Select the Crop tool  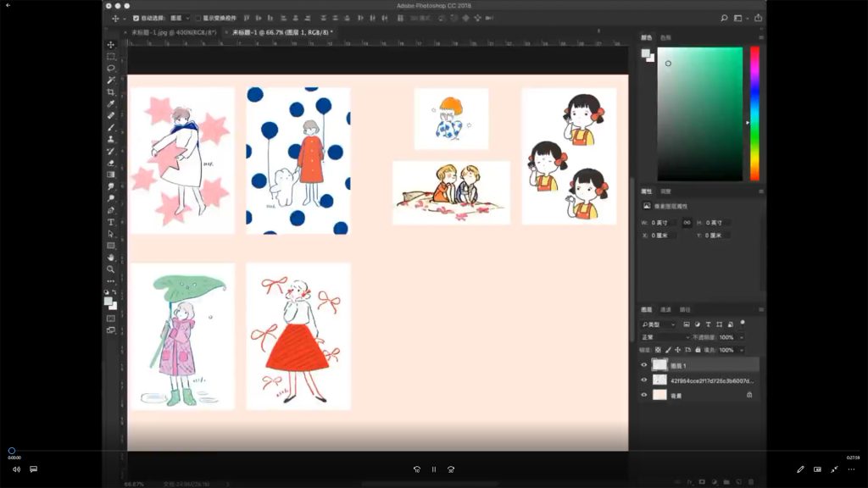[110, 91]
